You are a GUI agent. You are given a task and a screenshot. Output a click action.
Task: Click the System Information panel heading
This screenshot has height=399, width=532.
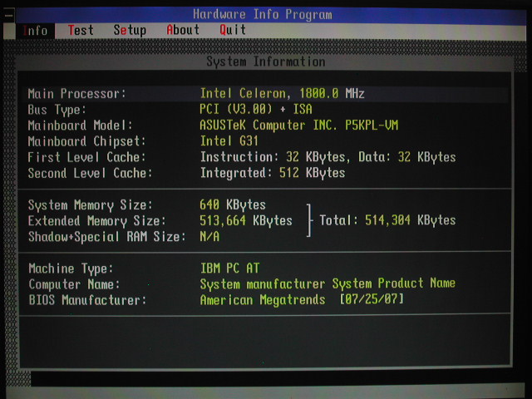266,62
